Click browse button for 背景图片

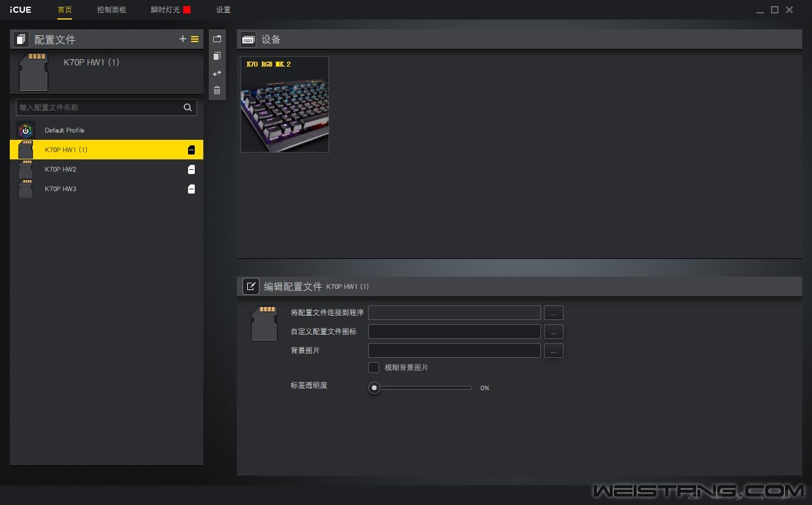click(553, 351)
